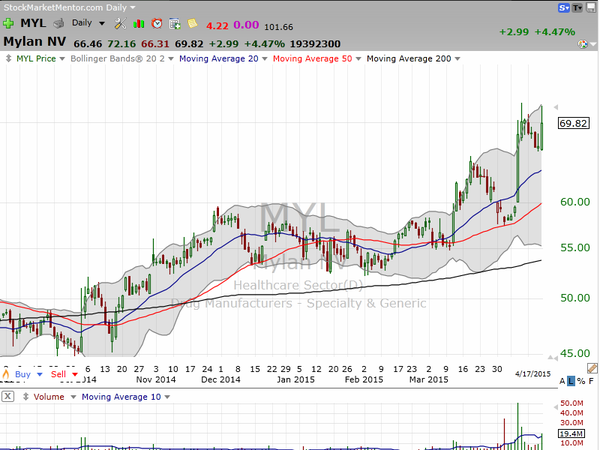Select the % percent scale toggle
This screenshot has width=600, height=450.
[x=581, y=381]
